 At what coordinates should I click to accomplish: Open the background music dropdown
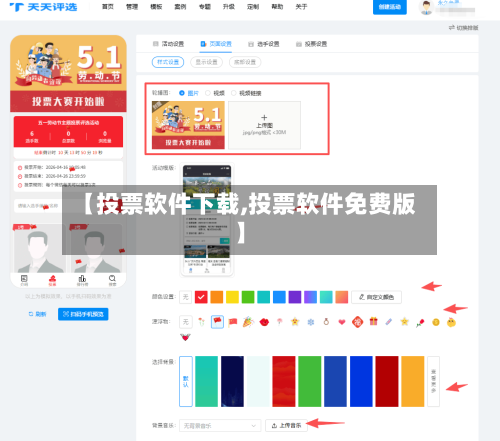point(220,426)
